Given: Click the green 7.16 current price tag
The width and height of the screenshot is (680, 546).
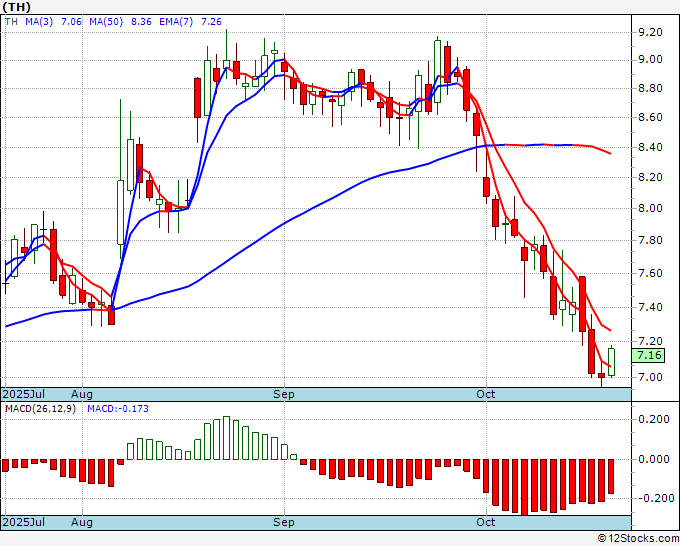Looking at the screenshot, I should [648, 356].
